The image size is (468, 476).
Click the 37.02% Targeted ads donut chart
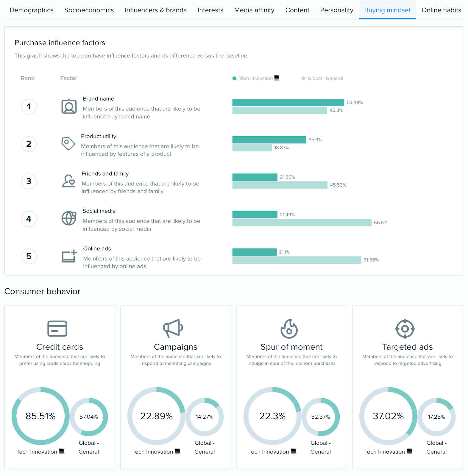[388, 416]
